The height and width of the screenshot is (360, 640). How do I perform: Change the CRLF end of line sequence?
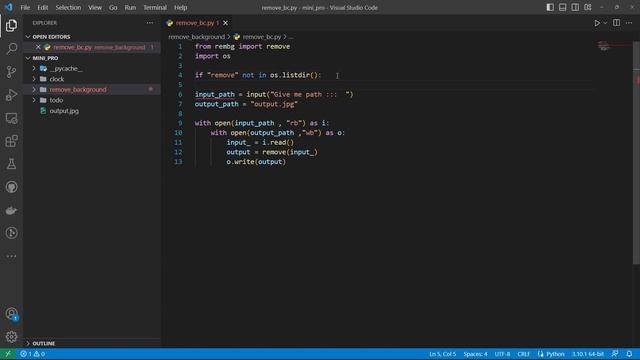[x=523, y=354]
